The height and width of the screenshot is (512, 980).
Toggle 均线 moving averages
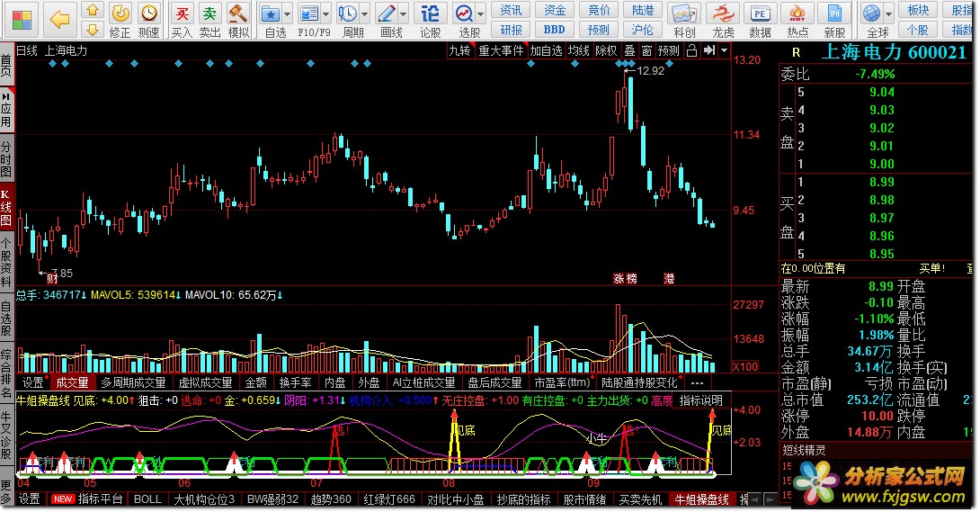coord(579,50)
